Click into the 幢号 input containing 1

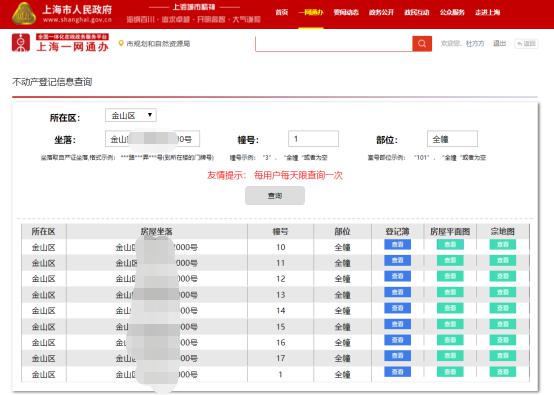click(x=313, y=139)
